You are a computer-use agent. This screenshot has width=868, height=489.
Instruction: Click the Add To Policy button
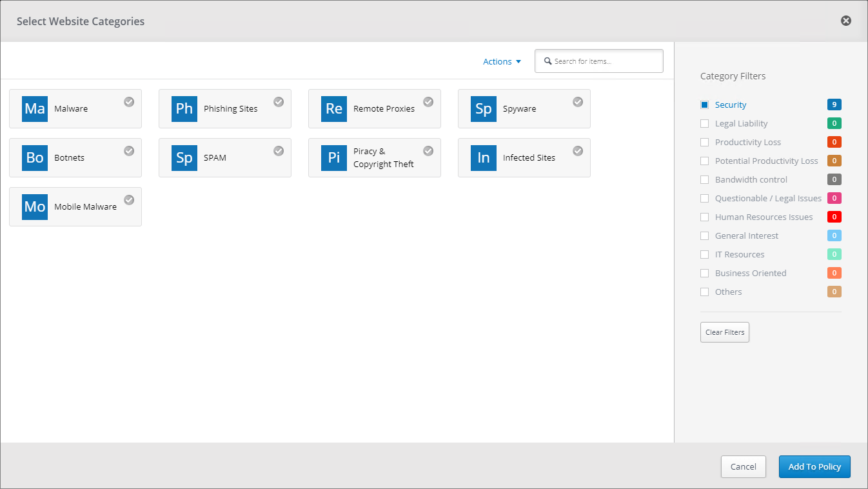click(814, 466)
